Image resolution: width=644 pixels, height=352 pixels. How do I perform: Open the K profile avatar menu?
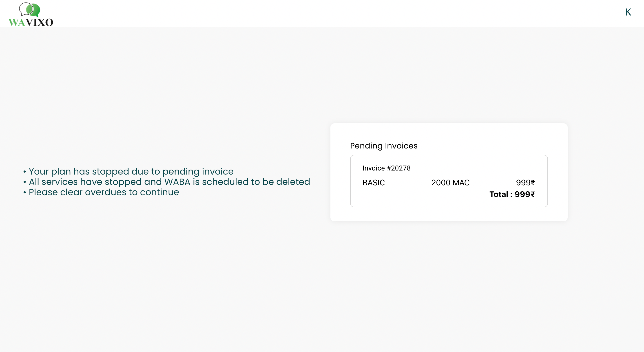[628, 12]
